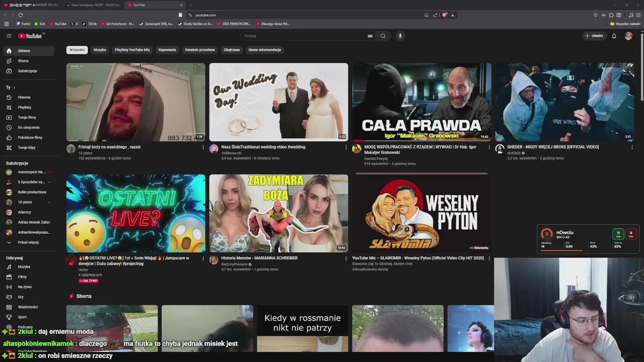This screenshot has height=362, width=644.
Task: Open the Bullet productions subscription
Action: tap(28, 192)
